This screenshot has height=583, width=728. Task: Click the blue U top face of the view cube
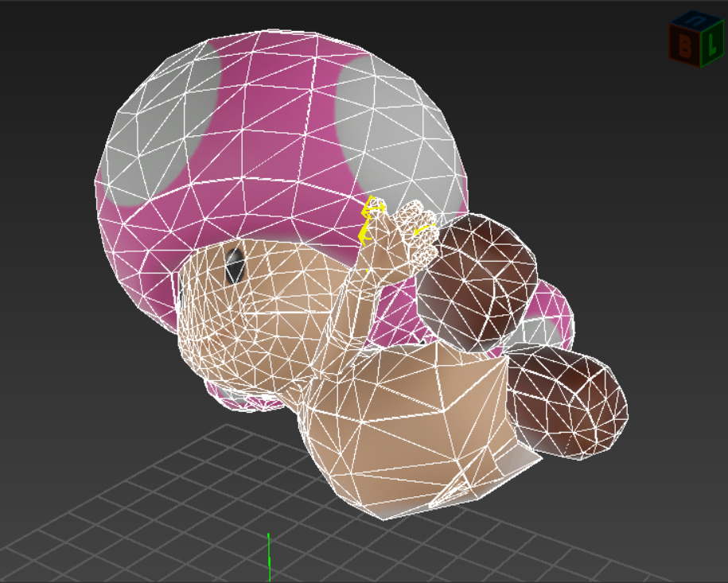696,21
